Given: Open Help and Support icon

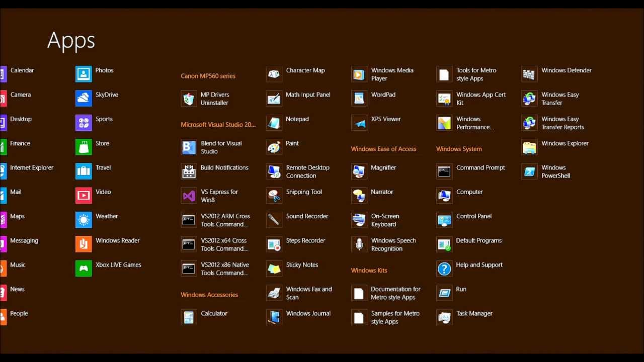Looking at the screenshot, I should click(444, 268).
